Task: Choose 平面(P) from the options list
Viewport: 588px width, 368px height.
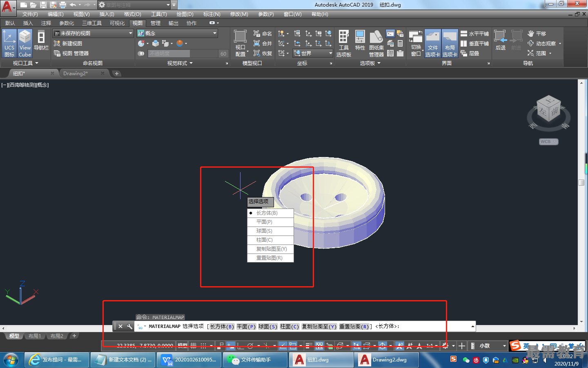Action: 270,222
